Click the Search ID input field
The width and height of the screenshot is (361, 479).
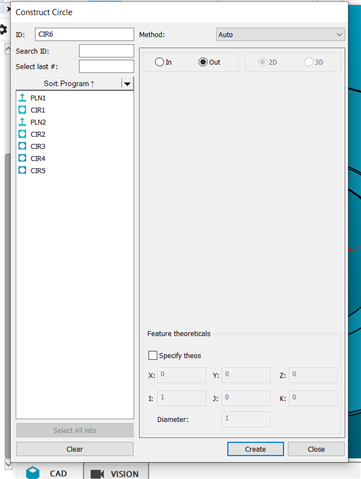106,51
